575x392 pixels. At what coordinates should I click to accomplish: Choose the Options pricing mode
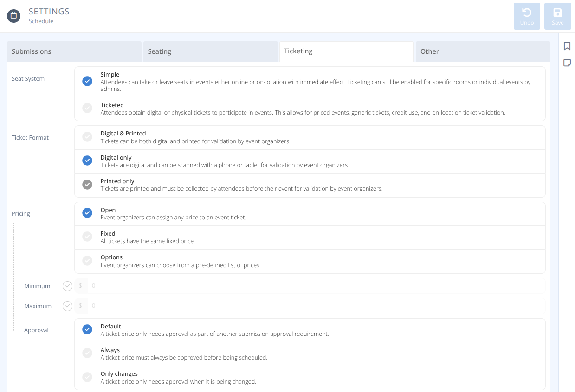[87, 260]
